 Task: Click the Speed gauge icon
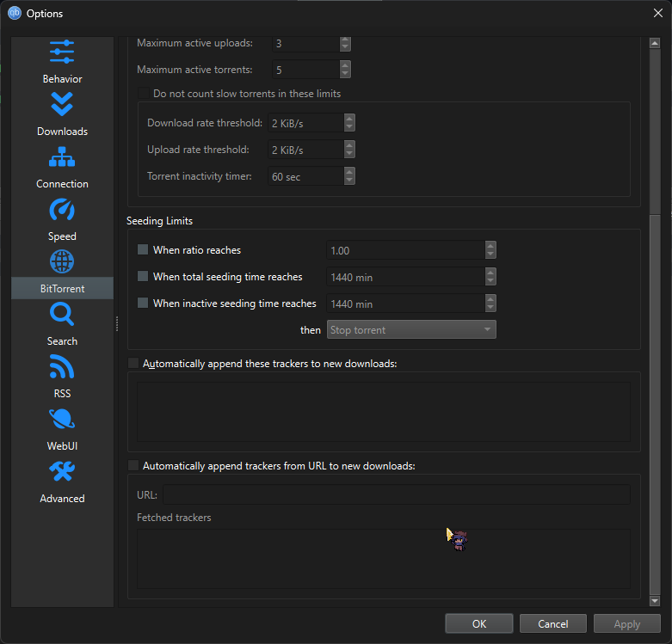(62, 210)
